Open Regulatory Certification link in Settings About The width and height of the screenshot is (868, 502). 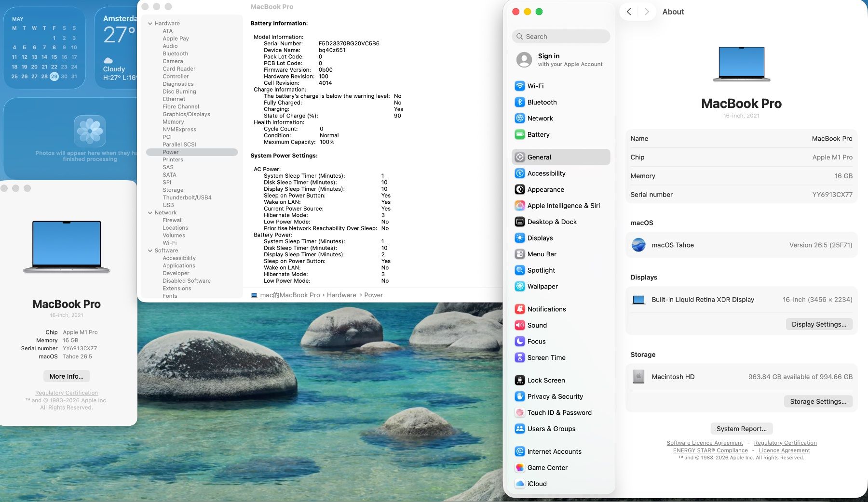tap(785, 443)
